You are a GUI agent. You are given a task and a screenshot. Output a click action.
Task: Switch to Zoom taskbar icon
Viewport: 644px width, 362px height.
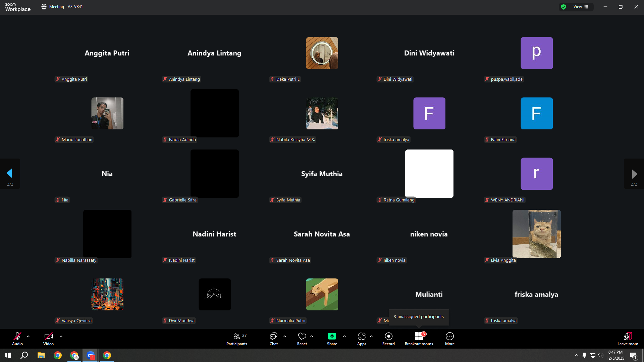(91, 355)
